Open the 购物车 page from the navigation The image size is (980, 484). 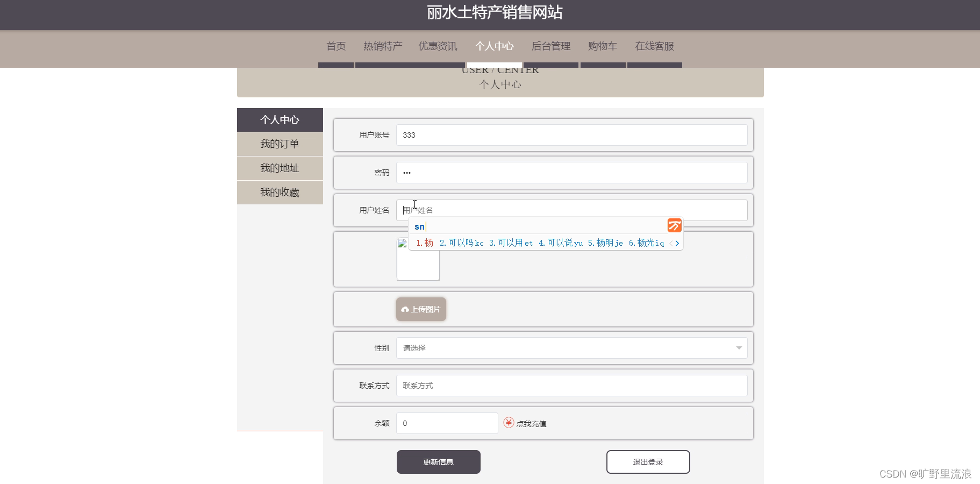coord(603,46)
